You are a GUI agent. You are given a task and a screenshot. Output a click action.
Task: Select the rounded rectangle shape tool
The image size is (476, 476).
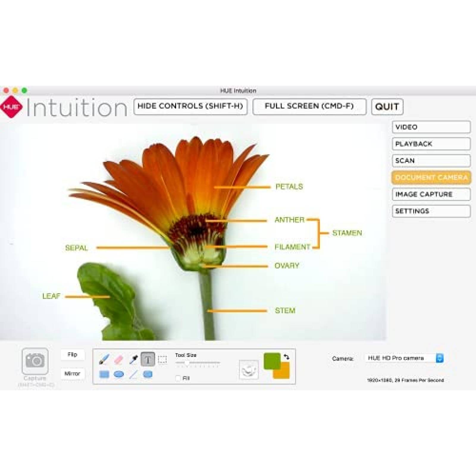pos(148,374)
